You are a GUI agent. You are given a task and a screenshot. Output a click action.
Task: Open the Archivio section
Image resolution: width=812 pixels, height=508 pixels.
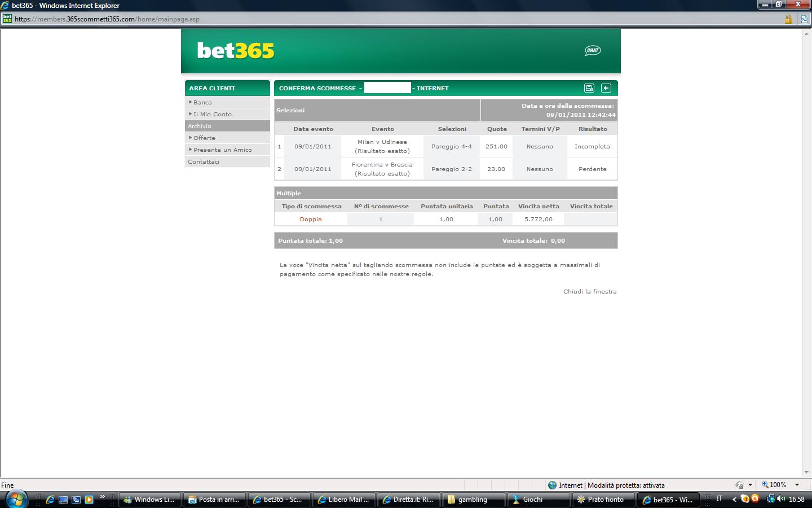(227, 126)
